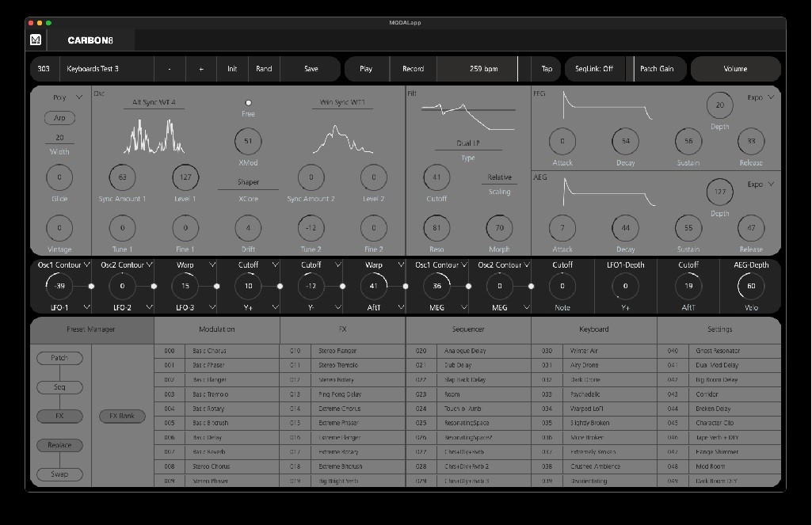
Task: Toggle the LFO-1 mod slot connector dot
Action: [91, 286]
